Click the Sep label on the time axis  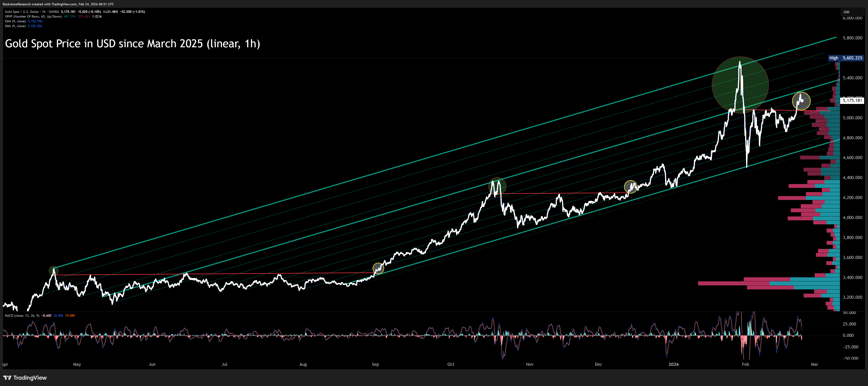[x=375, y=364]
